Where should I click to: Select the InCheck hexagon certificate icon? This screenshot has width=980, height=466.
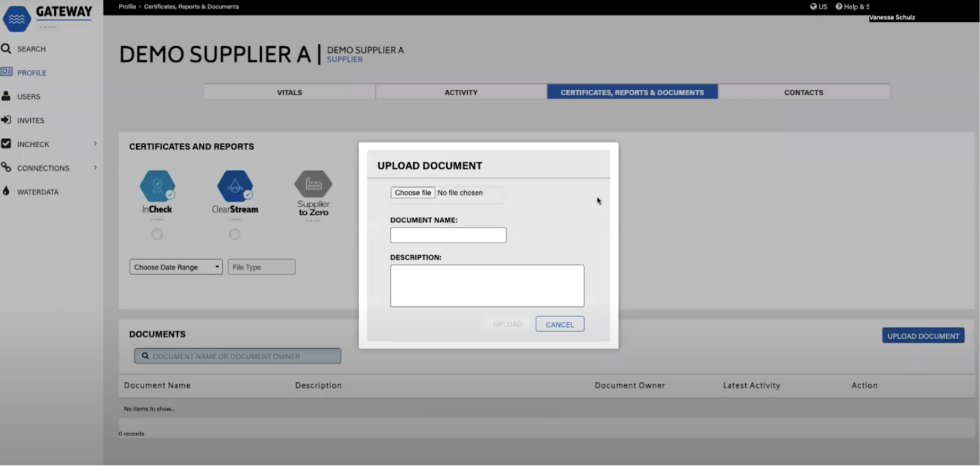point(157,186)
